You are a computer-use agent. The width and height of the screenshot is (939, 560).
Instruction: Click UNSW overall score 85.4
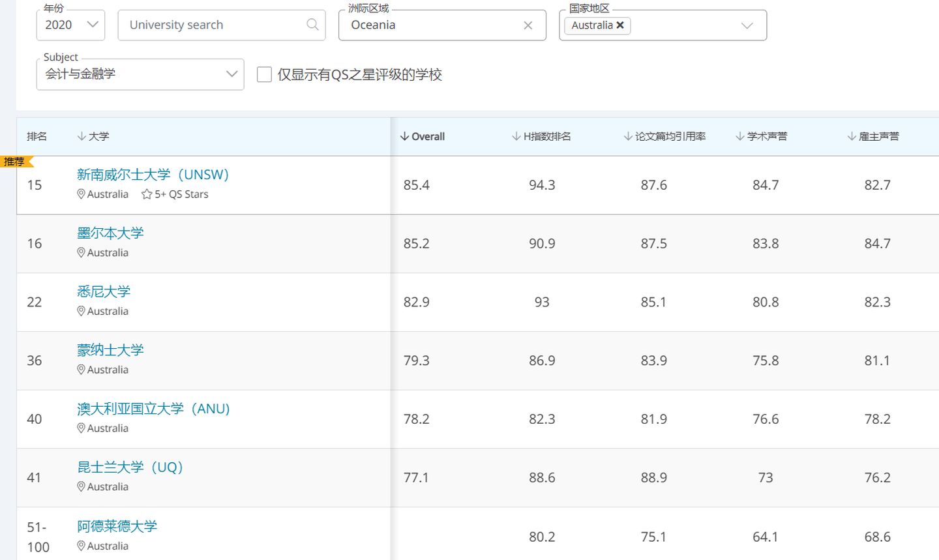(x=416, y=185)
